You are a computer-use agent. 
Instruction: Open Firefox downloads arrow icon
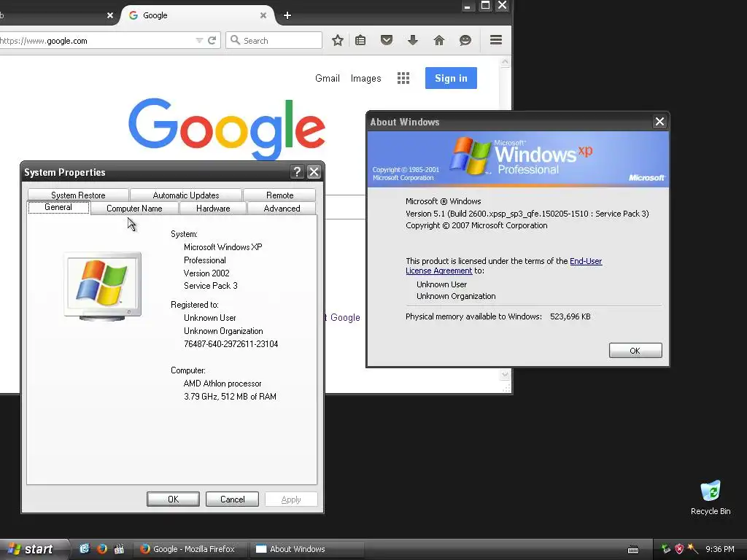(x=413, y=41)
